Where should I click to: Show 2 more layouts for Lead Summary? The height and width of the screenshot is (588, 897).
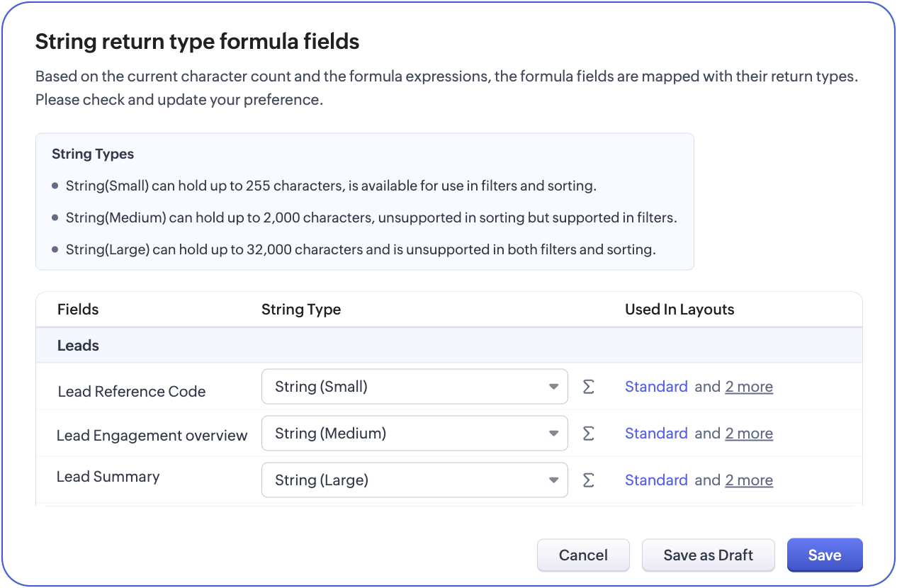click(x=749, y=480)
